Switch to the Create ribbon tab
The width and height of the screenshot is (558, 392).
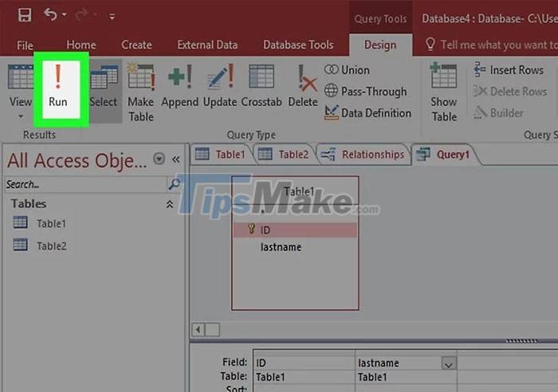point(136,45)
